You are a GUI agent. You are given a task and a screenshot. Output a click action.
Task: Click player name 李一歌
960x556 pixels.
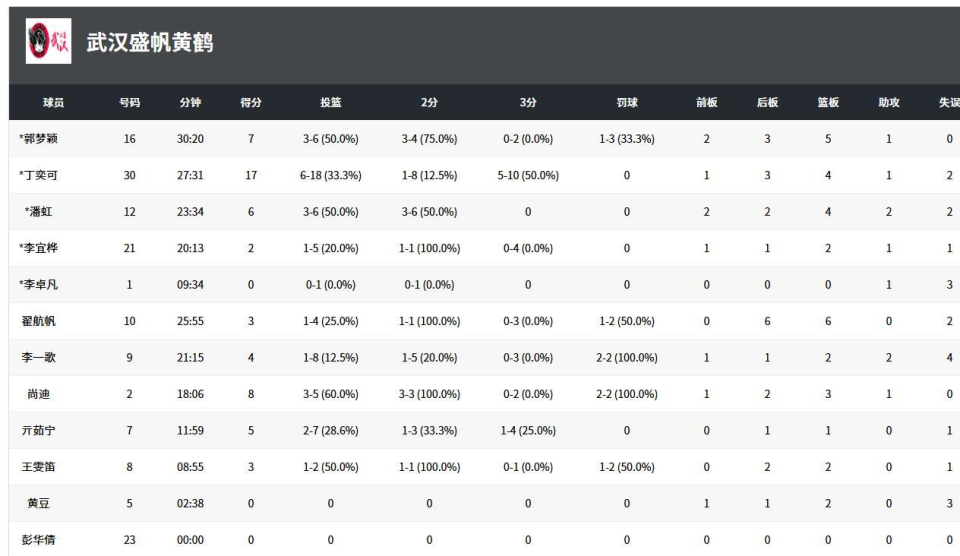[40, 358]
